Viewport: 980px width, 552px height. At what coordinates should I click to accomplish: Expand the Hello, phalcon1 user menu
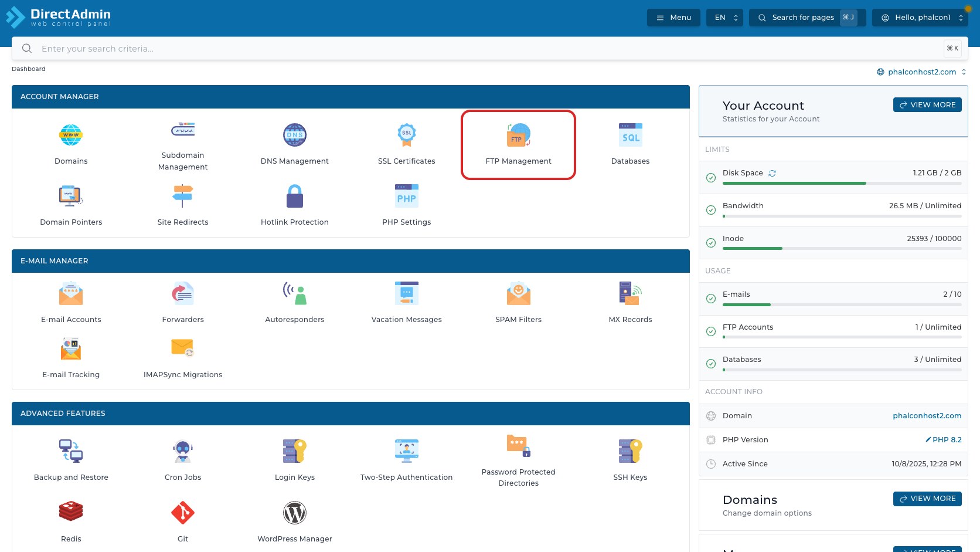(920, 18)
